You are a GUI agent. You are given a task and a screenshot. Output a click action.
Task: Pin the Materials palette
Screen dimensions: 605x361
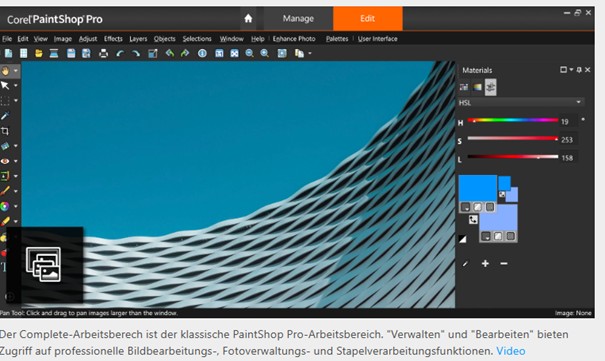click(x=579, y=70)
